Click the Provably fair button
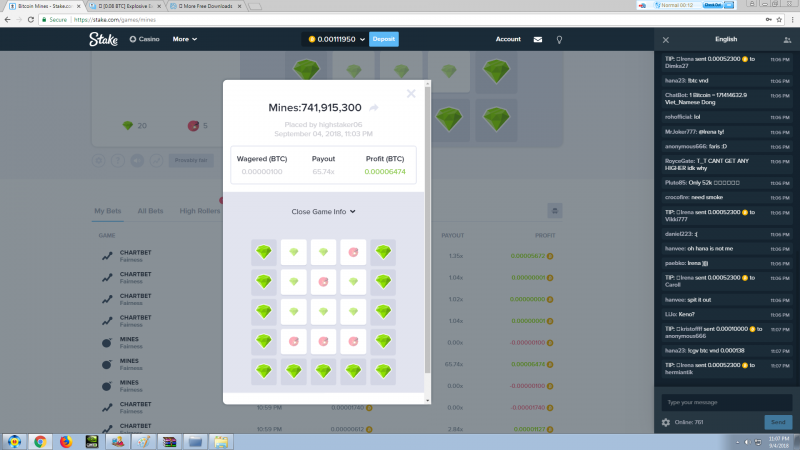 pos(191,160)
